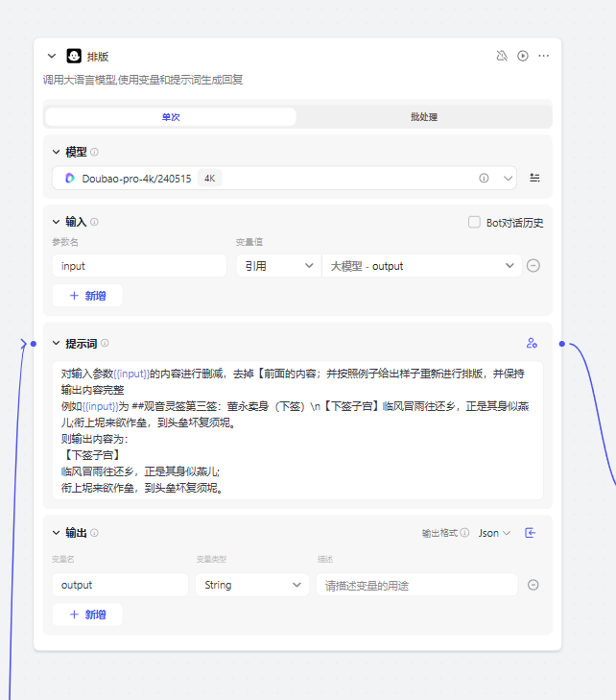Click the output variable name field
The image size is (616, 700).
coord(120,585)
